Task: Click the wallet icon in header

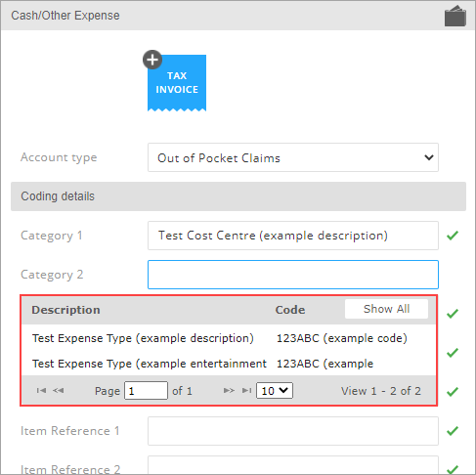Action: 455,16
